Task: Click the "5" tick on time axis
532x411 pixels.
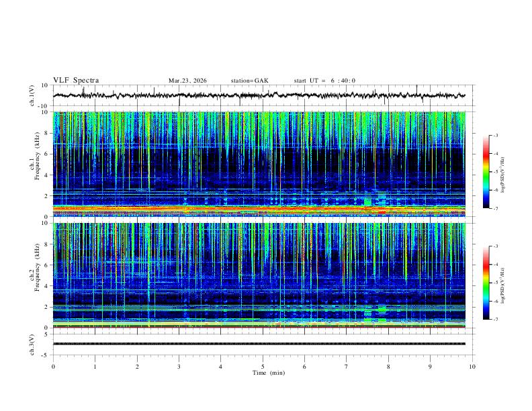Action: (x=263, y=367)
